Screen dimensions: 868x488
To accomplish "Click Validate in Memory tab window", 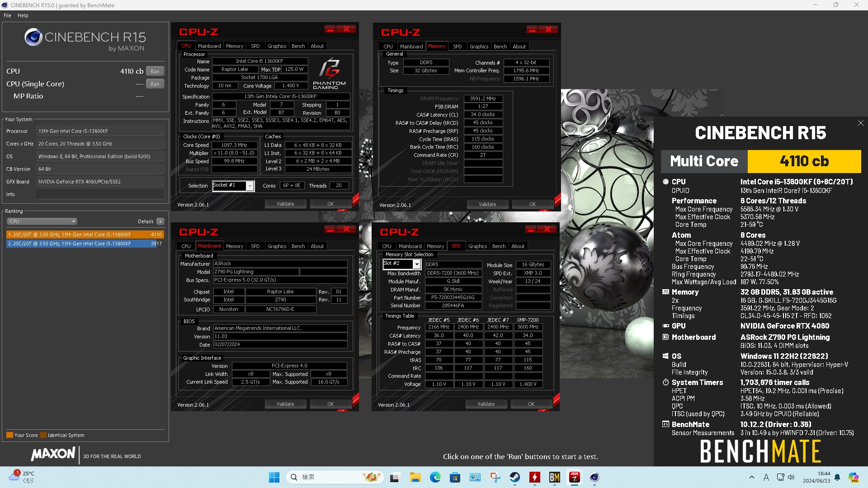I will click(x=487, y=205).
